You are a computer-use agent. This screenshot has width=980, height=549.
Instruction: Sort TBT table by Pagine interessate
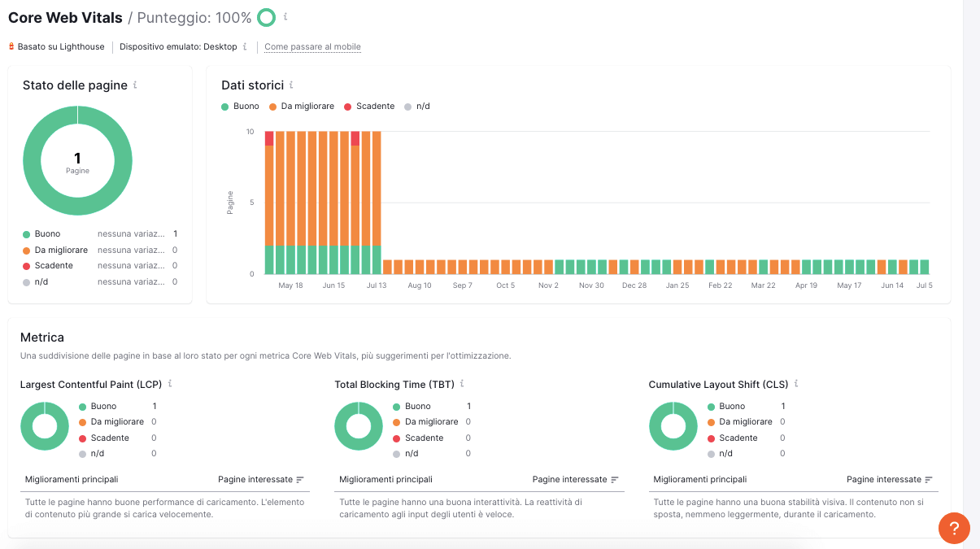(x=575, y=480)
